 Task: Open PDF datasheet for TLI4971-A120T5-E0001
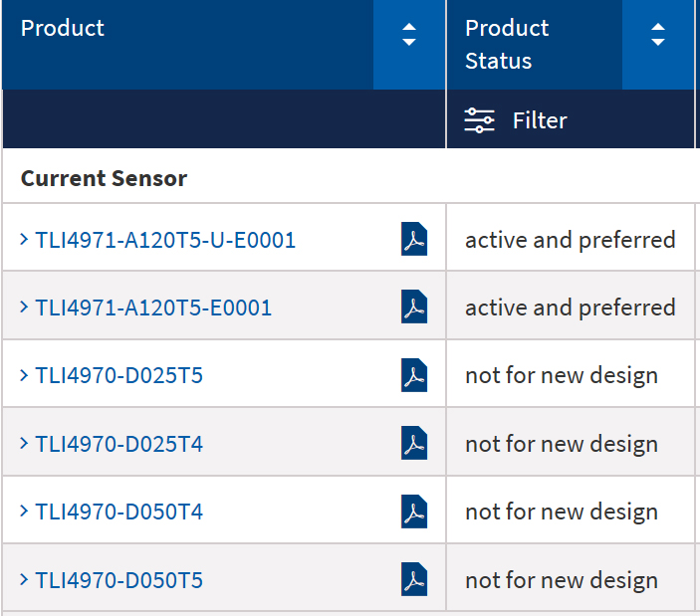[414, 308]
